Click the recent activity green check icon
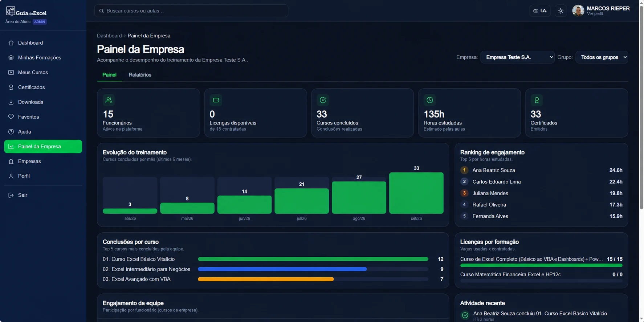Image resolution: width=644 pixels, height=322 pixels. pyautogui.click(x=465, y=315)
